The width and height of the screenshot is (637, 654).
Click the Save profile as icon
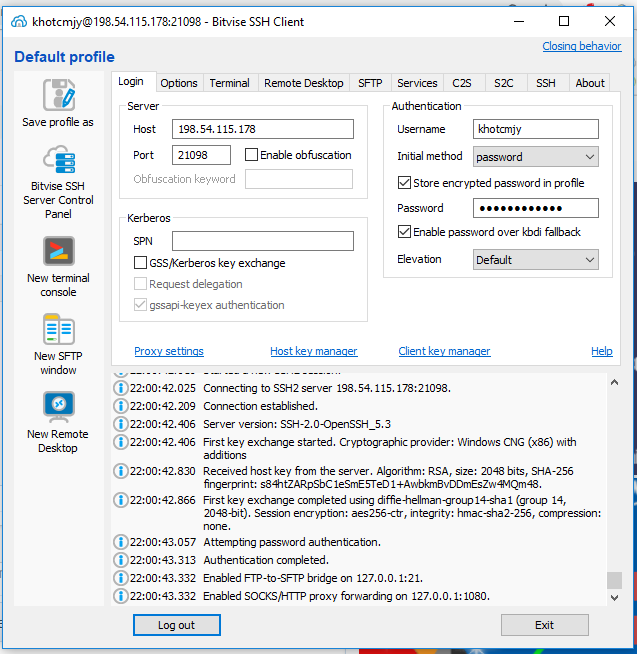pos(59,95)
